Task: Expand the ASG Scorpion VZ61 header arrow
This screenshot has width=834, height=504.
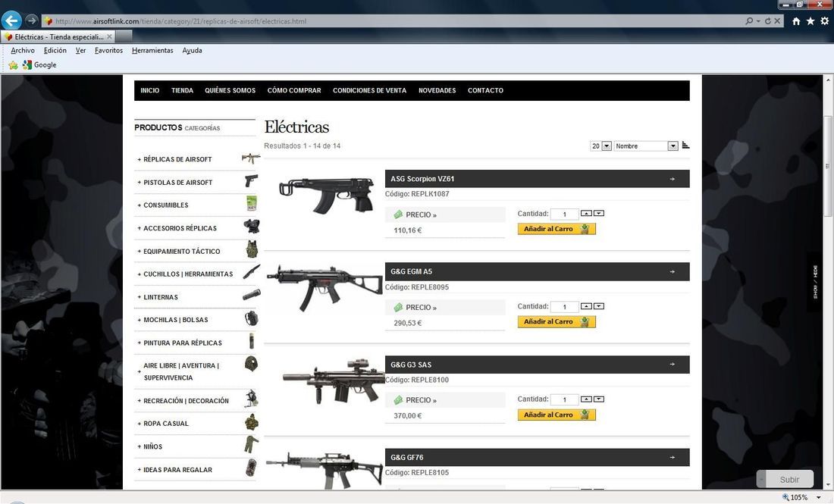Action: pyautogui.click(x=673, y=179)
